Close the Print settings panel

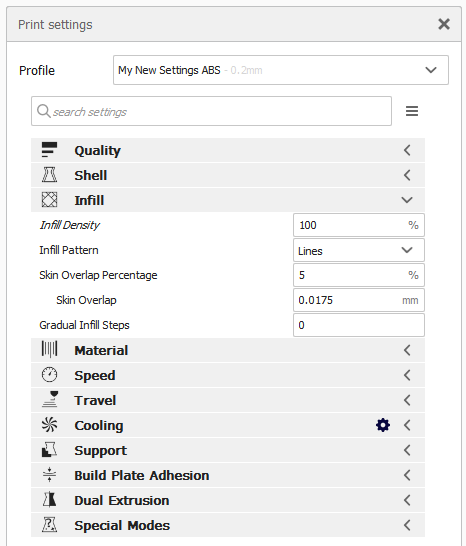tap(444, 24)
